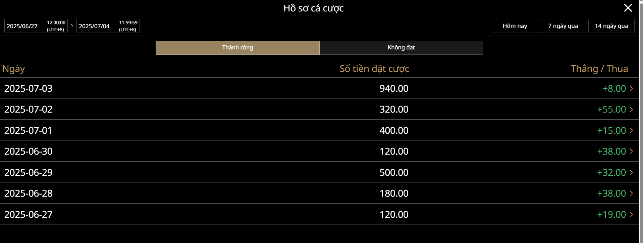Open the 2025-06-29 row chevron arrow
Image resolution: width=644 pixels, height=243 pixels.
point(631,172)
